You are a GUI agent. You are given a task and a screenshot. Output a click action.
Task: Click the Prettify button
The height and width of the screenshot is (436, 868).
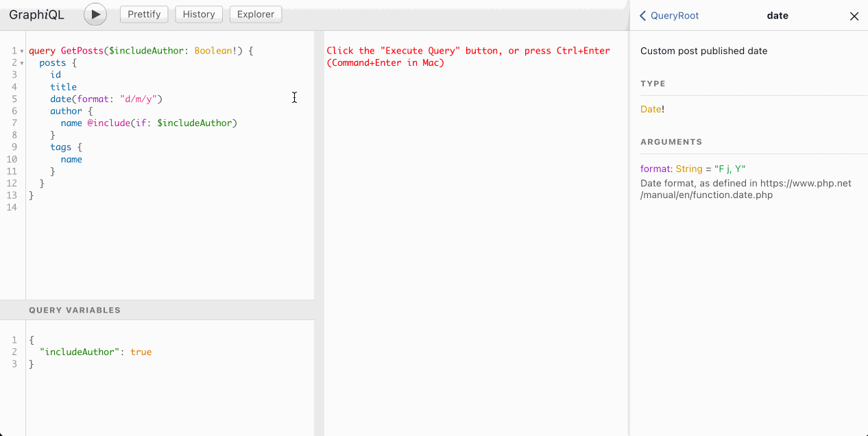pos(144,14)
